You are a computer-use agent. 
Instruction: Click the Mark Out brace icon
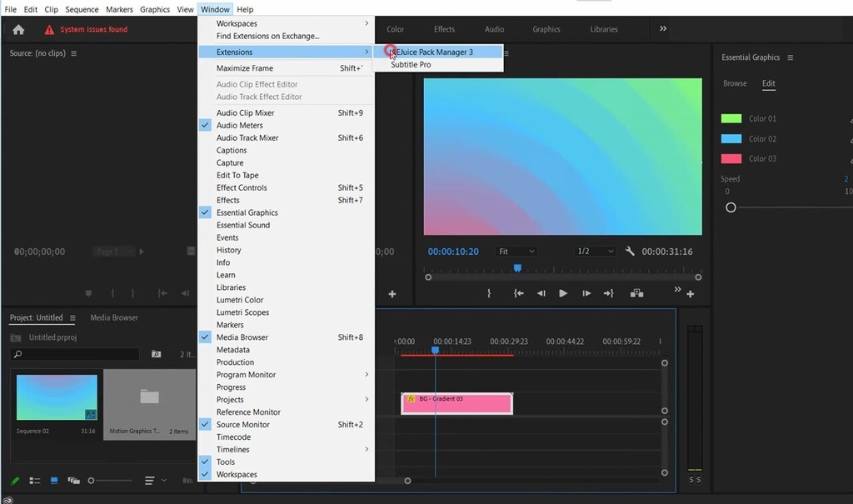(x=488, y=293)
